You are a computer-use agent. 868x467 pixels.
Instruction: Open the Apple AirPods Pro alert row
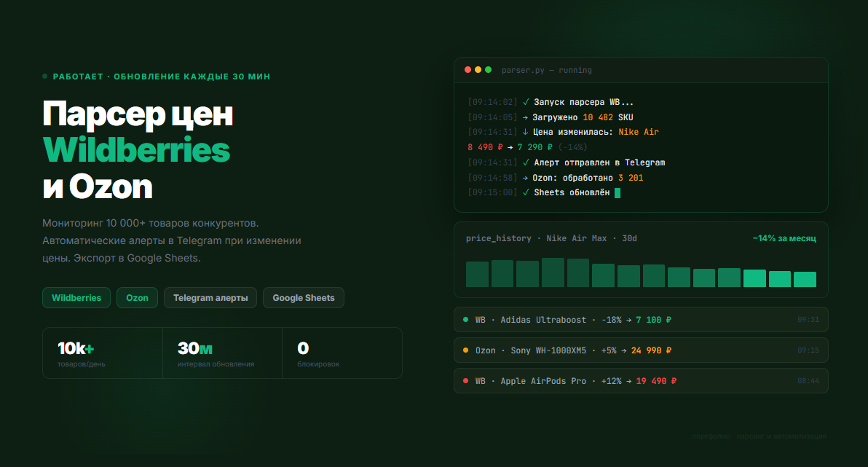coord(641,380)
